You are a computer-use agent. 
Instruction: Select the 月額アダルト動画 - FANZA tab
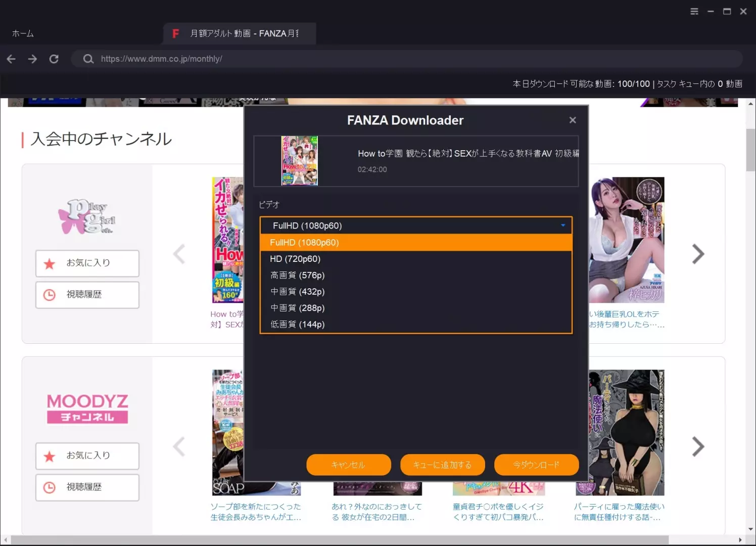tap(240, 33)
